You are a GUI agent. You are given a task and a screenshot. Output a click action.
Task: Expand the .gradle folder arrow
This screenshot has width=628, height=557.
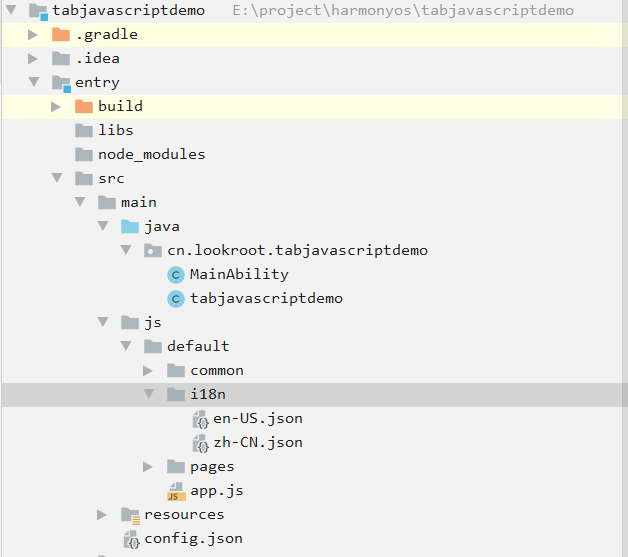tap(33, 35)
